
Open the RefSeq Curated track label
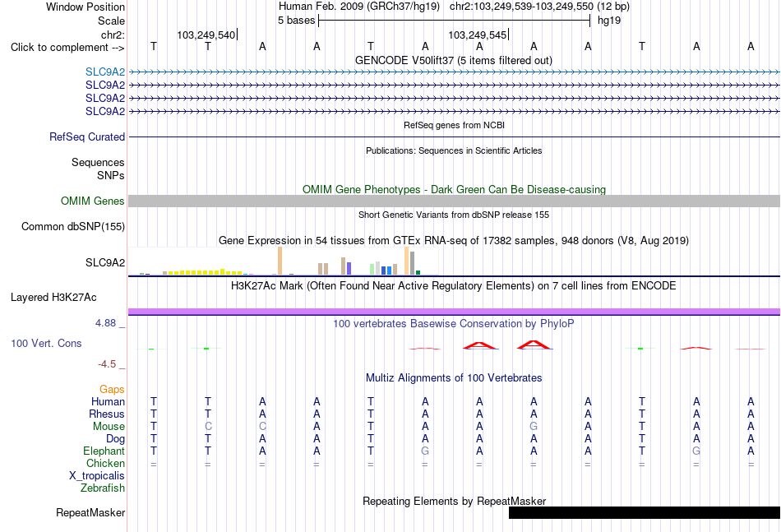[x=87, y=137]
